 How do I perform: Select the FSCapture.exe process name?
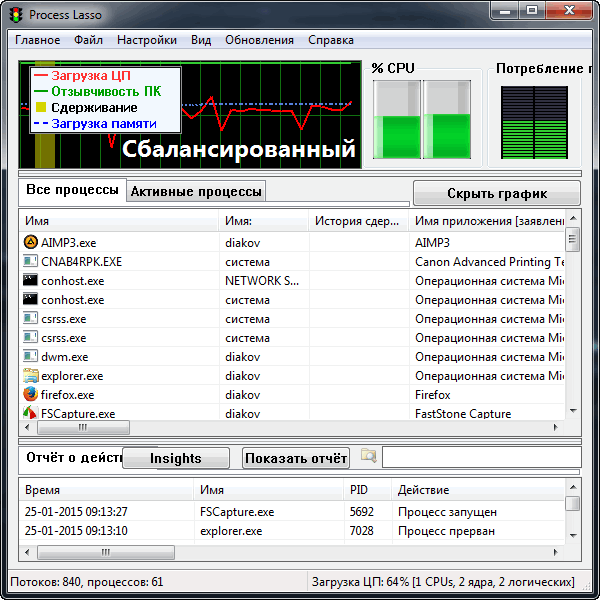point(78,414)
